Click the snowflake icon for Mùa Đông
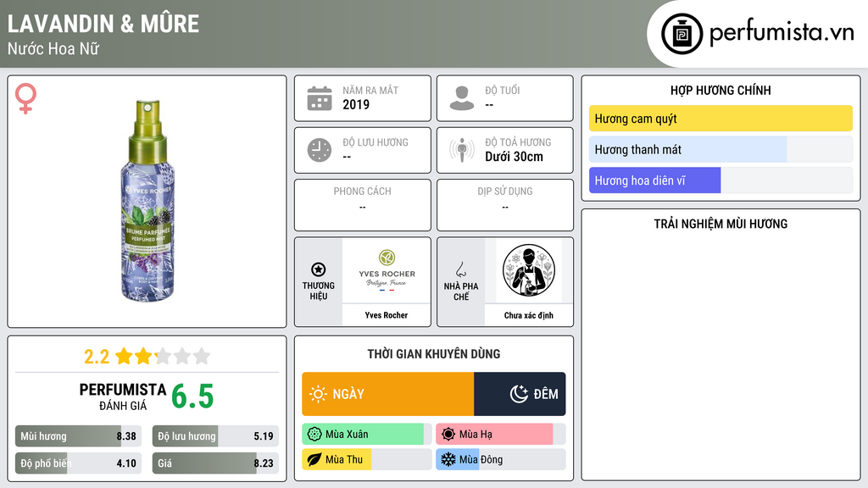 (x=448, y=459)
